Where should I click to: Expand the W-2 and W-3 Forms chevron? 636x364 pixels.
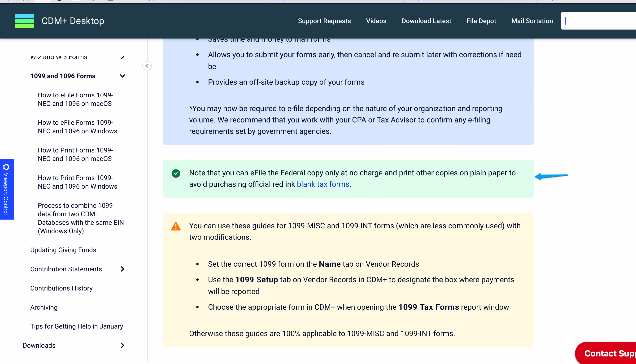click(x=122, y=57)
